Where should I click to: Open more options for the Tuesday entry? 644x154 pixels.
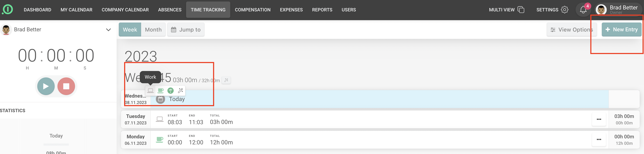[599, 119]
